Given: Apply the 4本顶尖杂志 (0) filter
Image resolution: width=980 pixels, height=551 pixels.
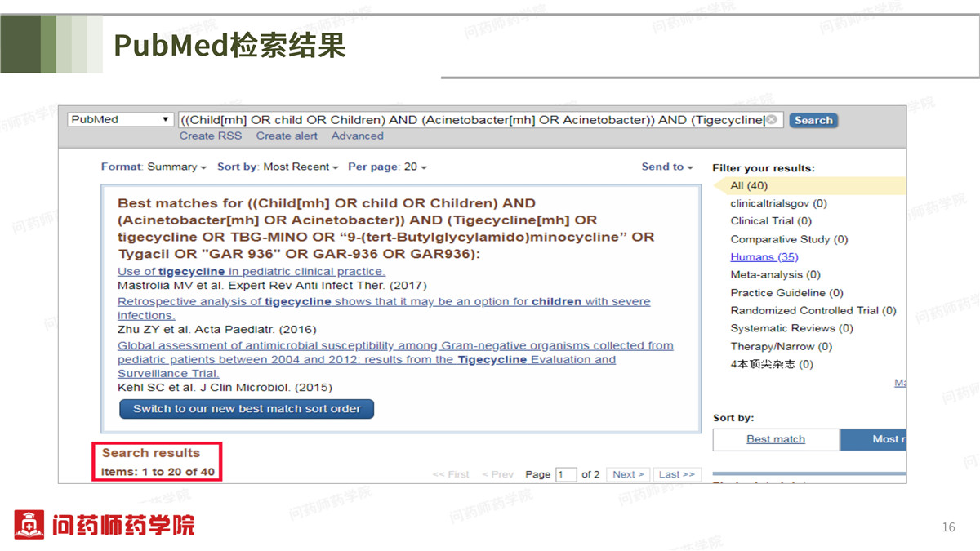Looking at the screenshot, I should coord(772,364).
